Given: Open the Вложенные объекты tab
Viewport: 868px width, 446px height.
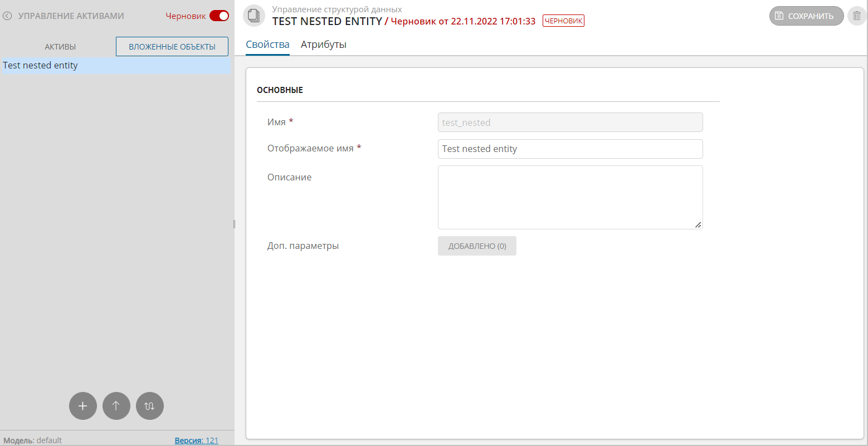Looking at the screenshot, I should click(172, 47).
